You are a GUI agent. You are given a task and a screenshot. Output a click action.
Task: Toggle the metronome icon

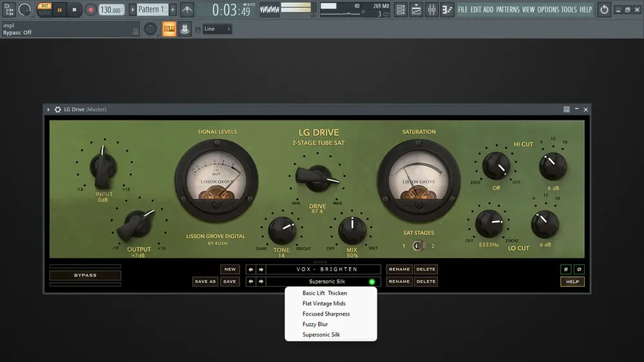point(187,10)
